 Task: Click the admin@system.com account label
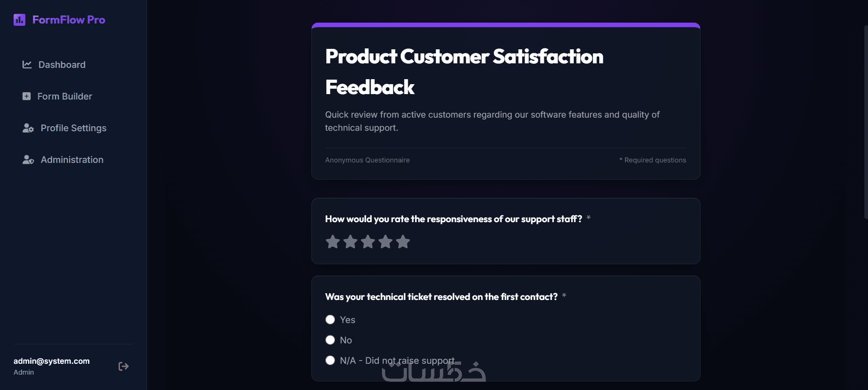pyautogui.click(x=52, y=361)
